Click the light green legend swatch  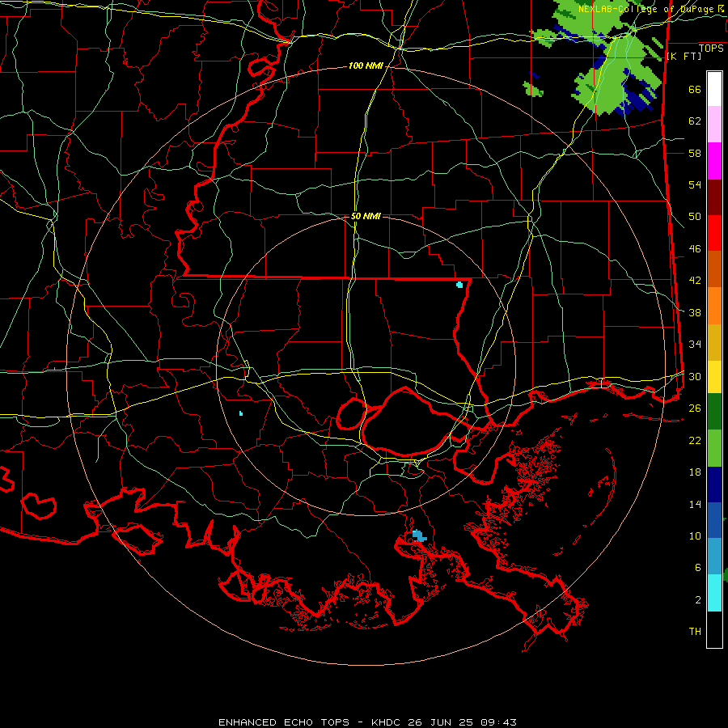(x=714, y=448)
